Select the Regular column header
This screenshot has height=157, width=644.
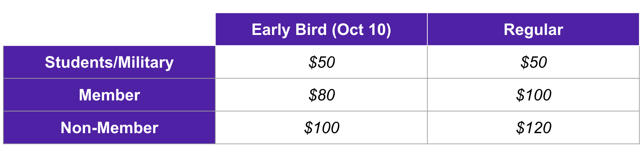tap(533, 30)
